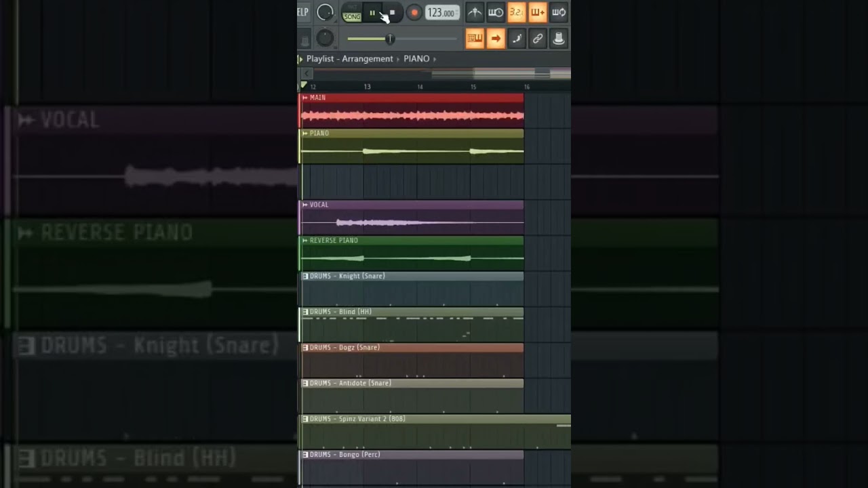The width and height of the screenshot is (868, 488).
Task: Click the Playlist - Arrangement breadcrumb
Action: tap(349, 59)
